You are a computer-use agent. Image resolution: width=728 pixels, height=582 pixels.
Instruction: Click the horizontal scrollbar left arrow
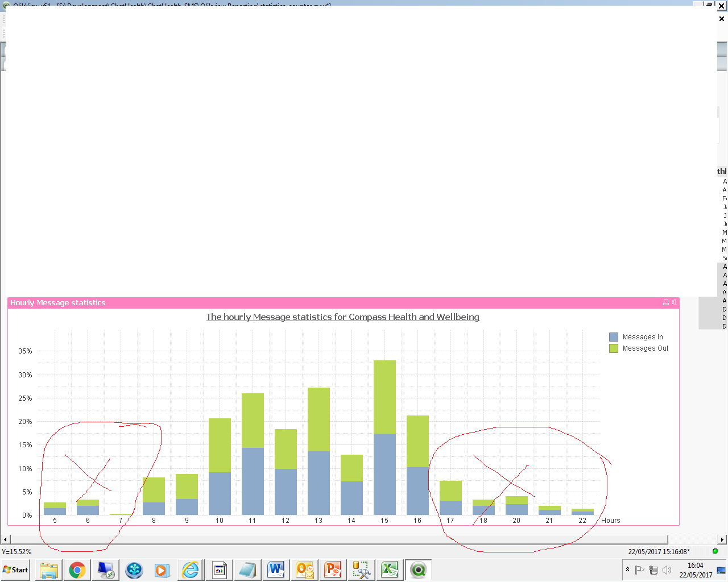(6, 539)
